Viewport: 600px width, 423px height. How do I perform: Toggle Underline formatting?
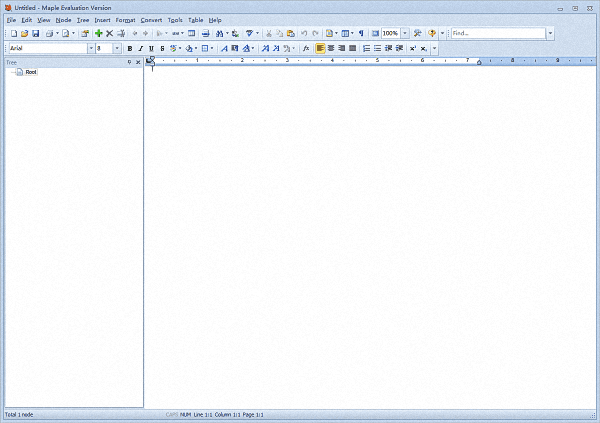pyautogui.click(x=151, y=48)
